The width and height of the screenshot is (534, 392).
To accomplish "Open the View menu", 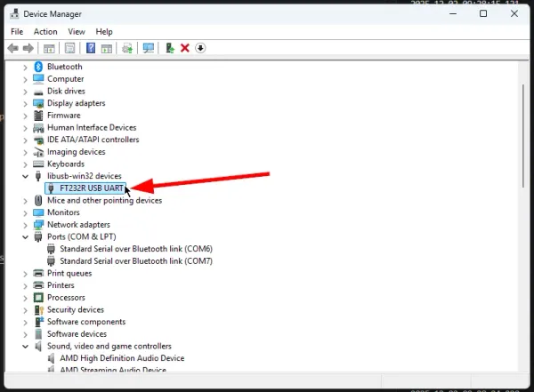I will click(x=77, y=31).
